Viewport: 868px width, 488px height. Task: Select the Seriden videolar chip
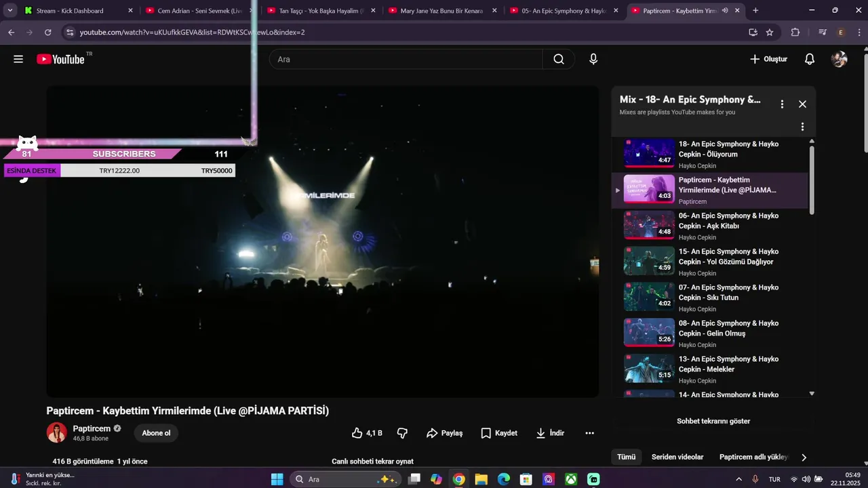677,457
